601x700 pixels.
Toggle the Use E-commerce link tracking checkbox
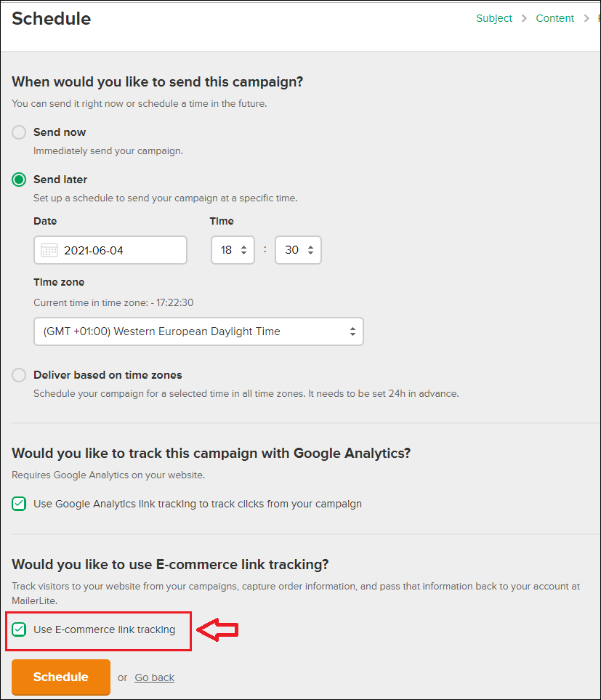19,629
